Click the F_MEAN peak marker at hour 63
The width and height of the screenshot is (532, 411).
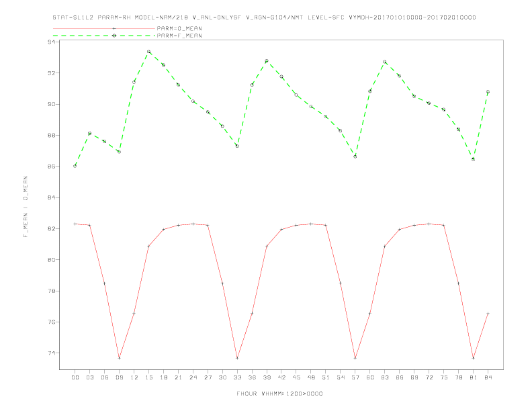pyautogui.click(x=384, y=62)
